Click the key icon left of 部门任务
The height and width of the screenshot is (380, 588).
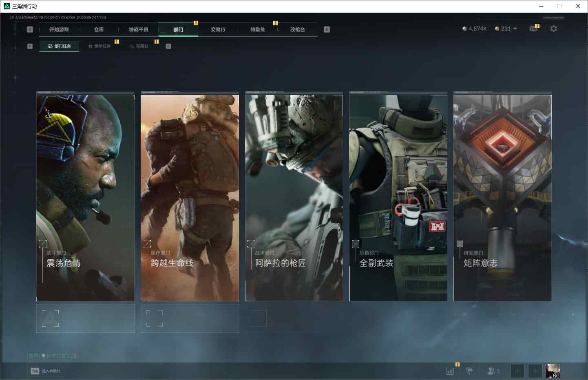pyautogui.click(x=30, y=46)
